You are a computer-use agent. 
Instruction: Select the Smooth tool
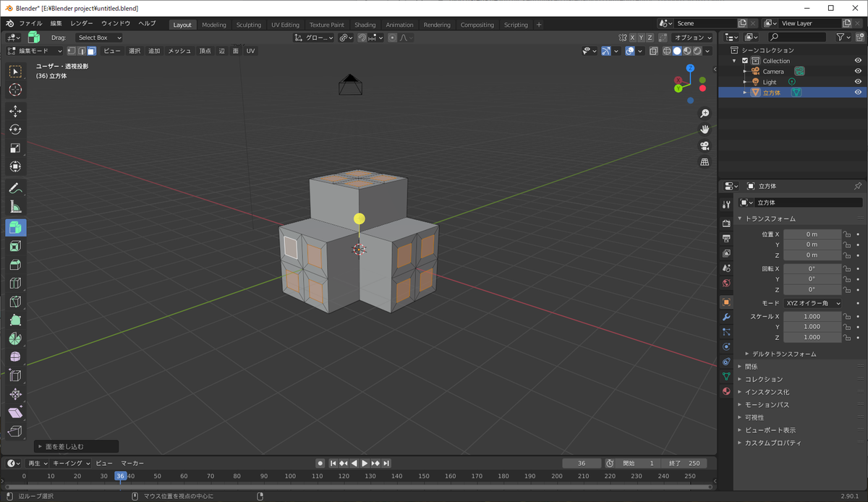tap(15, 357)
